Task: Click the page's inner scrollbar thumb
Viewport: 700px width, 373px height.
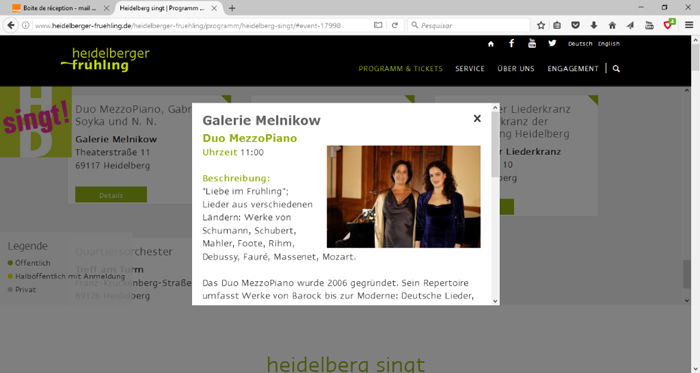Action: coord(687,274)
